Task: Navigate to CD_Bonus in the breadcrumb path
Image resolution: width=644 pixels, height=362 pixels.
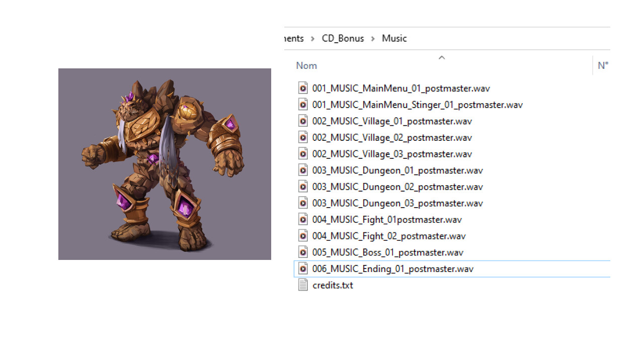Action: pos(343,38)
